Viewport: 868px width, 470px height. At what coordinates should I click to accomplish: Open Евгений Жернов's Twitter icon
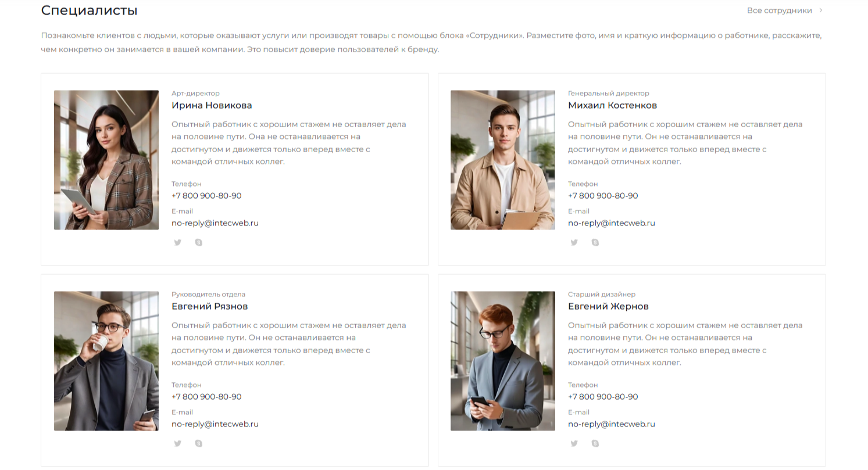574,443
